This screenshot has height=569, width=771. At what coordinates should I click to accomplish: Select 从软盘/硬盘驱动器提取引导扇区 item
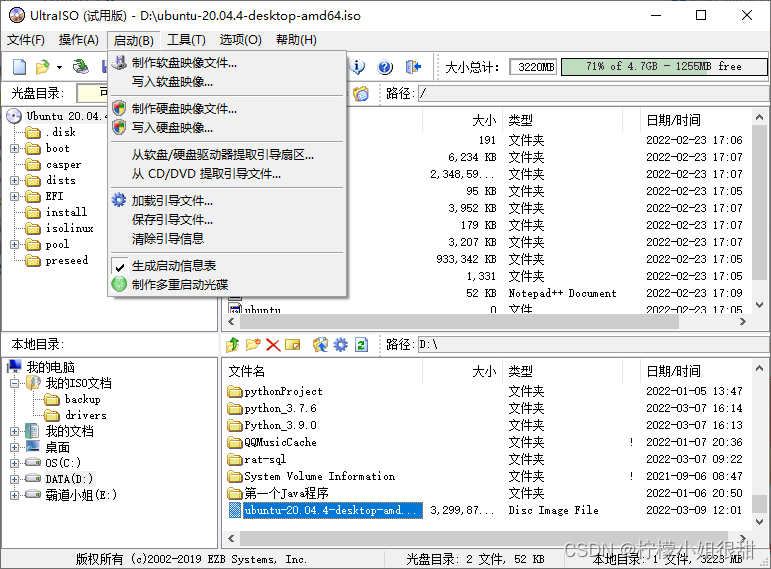227,155
